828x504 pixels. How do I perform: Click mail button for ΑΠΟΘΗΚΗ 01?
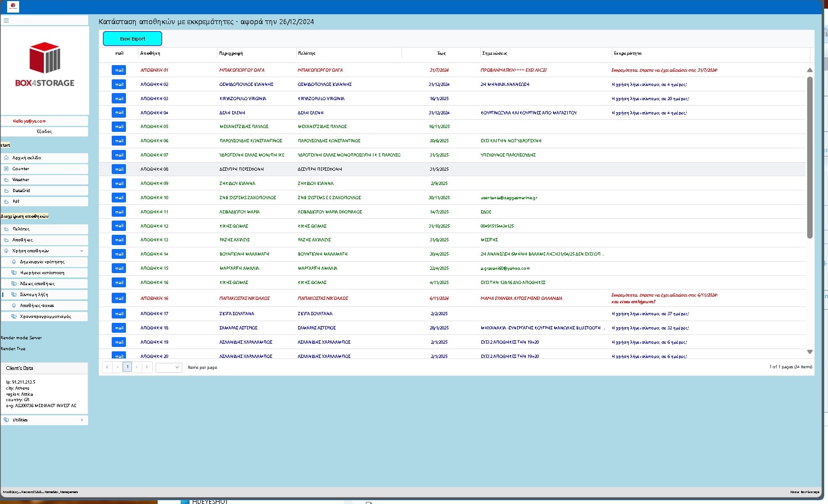coord(119,70)
